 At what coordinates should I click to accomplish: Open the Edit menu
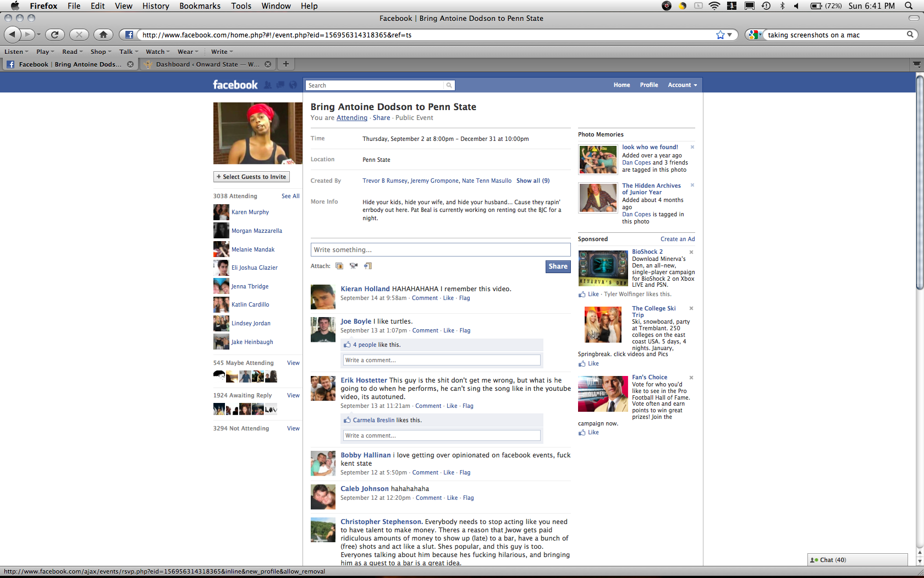click(x=98, y=6)
